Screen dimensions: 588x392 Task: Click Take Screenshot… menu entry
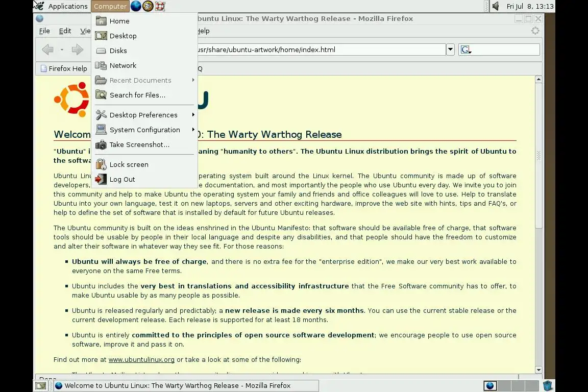(x=144, y=144)
